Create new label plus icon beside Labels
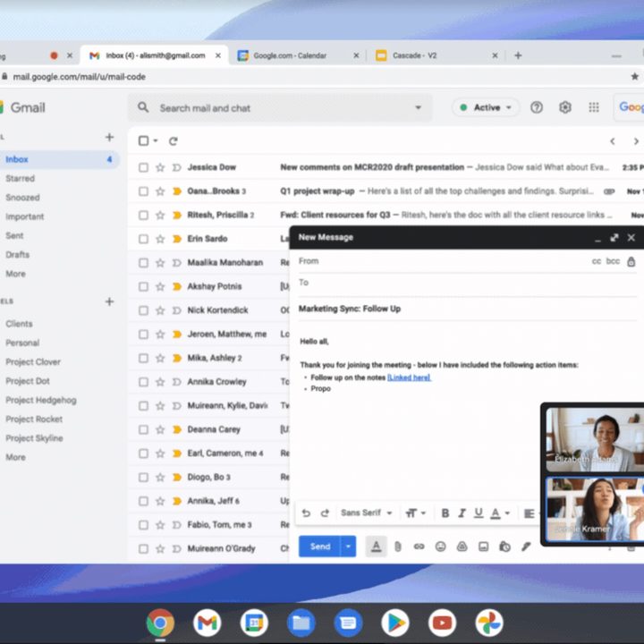 pos(109,301)
